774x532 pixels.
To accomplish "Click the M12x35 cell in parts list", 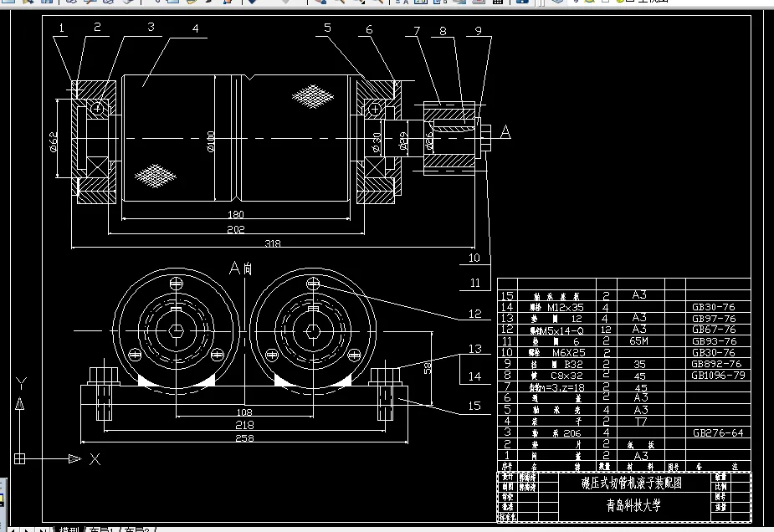I will tap(565, 307).
